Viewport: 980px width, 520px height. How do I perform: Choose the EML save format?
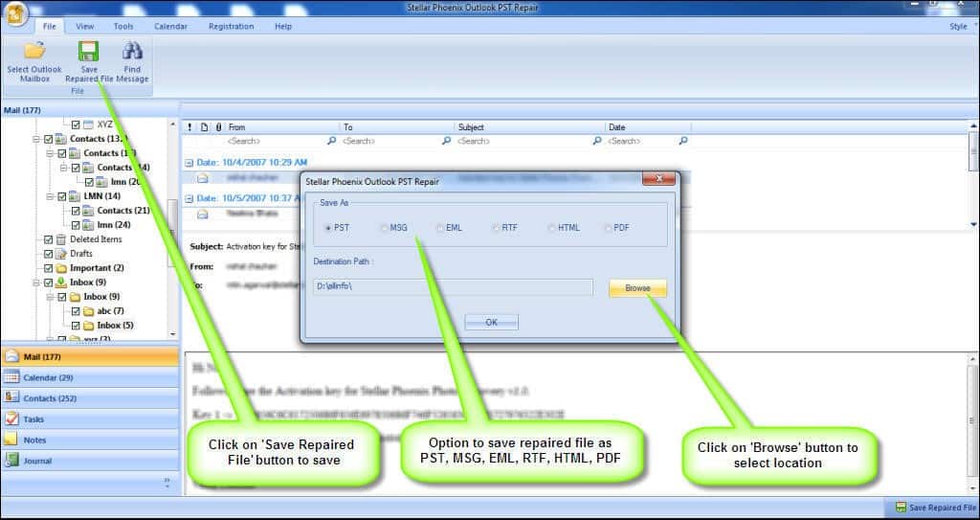pos(440,228)
